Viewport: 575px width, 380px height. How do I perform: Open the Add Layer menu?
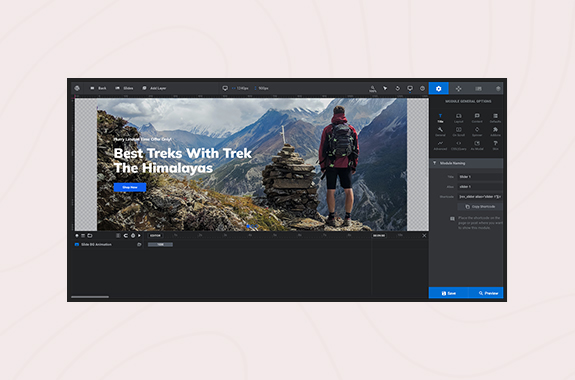[x=154, y=88]
